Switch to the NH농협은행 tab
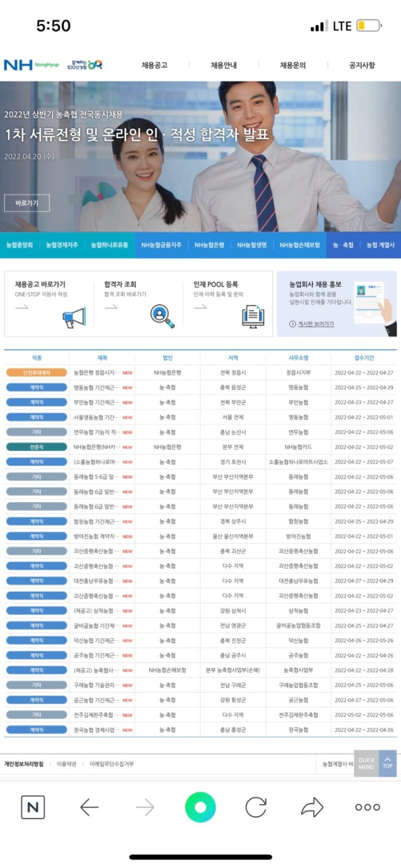401x868 pixels. click(x=209, y=245)
